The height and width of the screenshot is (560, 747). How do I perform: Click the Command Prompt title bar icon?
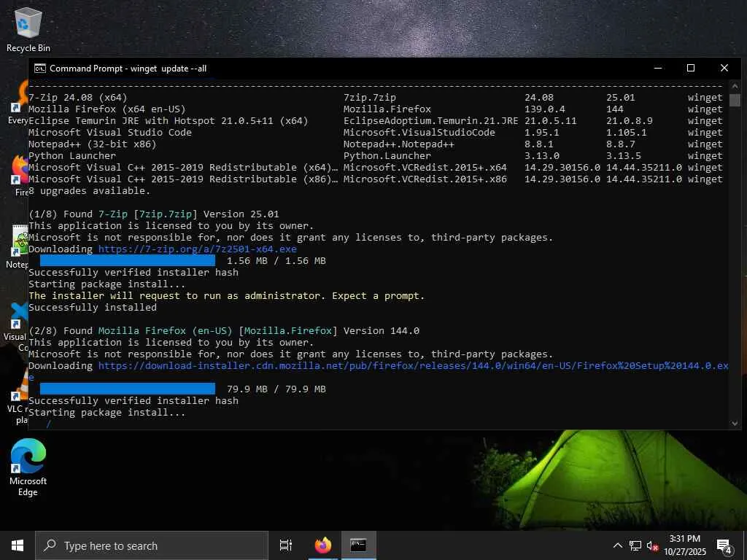[x=40, y=69]
